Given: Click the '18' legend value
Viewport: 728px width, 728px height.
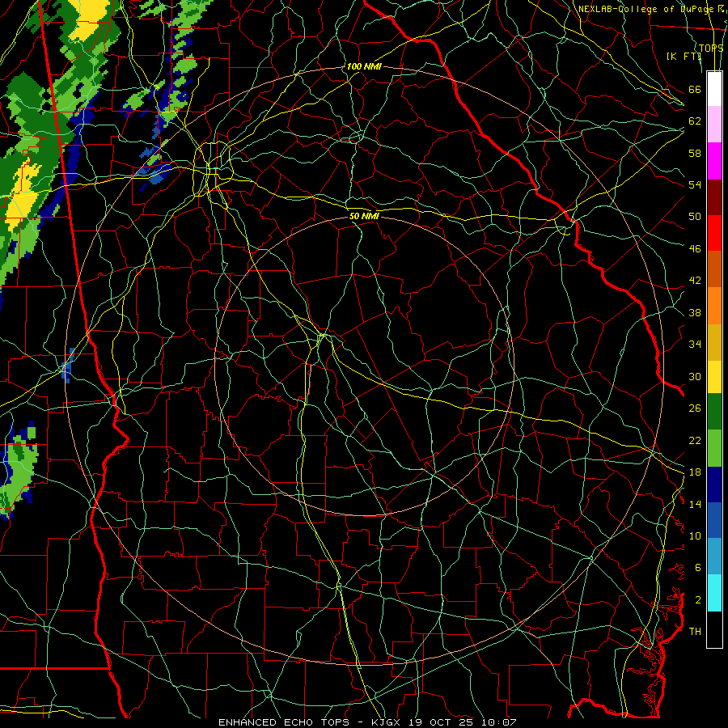Looking at the screenshot, I should click(x=695, y=472).
